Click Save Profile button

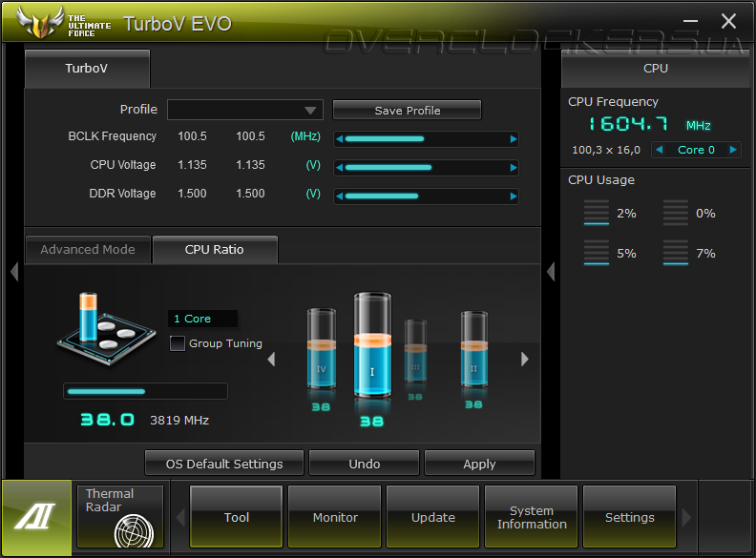click(x=407, y=111)
